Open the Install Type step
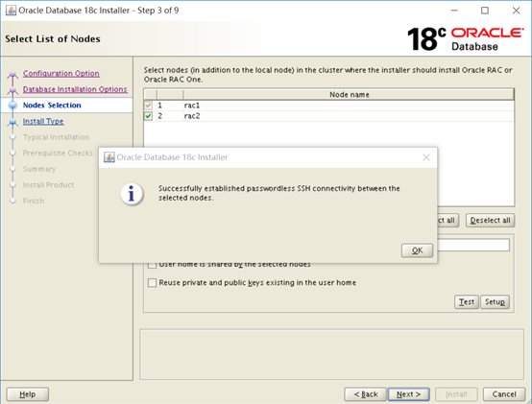The height and width of the screenshot is (404, 532). (x=43, y=121)
